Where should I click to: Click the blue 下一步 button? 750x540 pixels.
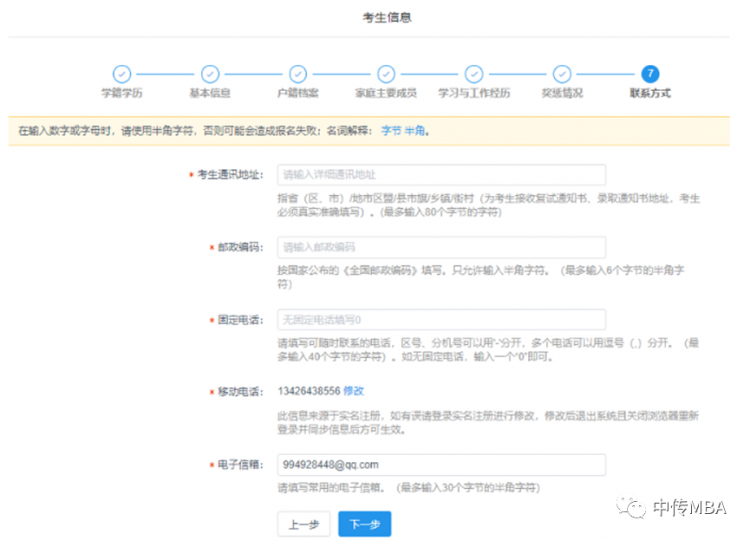[x=365, y=524]
